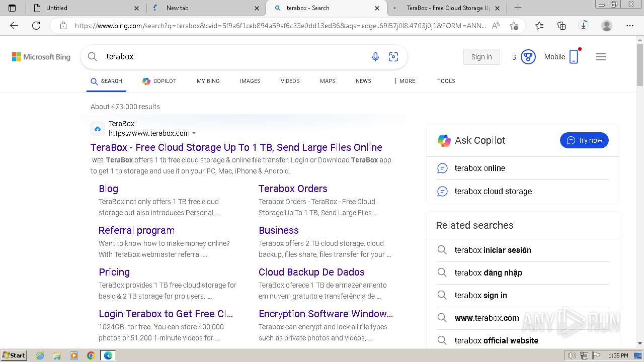This screenshot has height=362, width=644.
Task: Select the COPILOT search tab
Action: click(159, 81)
